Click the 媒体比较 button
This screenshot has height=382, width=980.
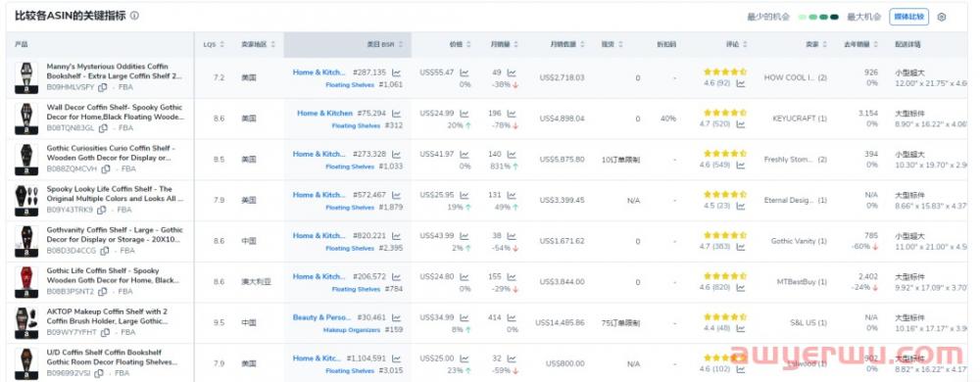tap(909, 17)
